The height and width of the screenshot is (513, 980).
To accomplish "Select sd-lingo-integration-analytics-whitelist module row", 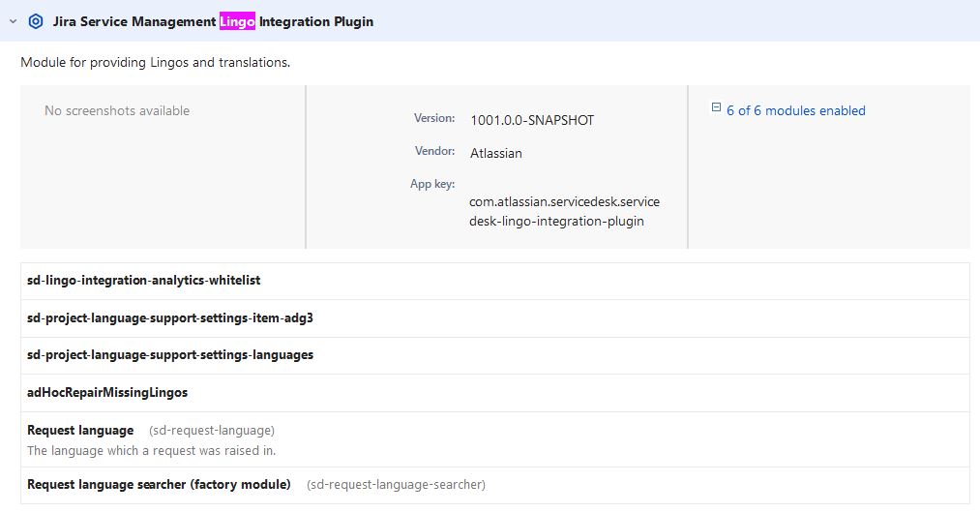I will [x=495, y=281].
